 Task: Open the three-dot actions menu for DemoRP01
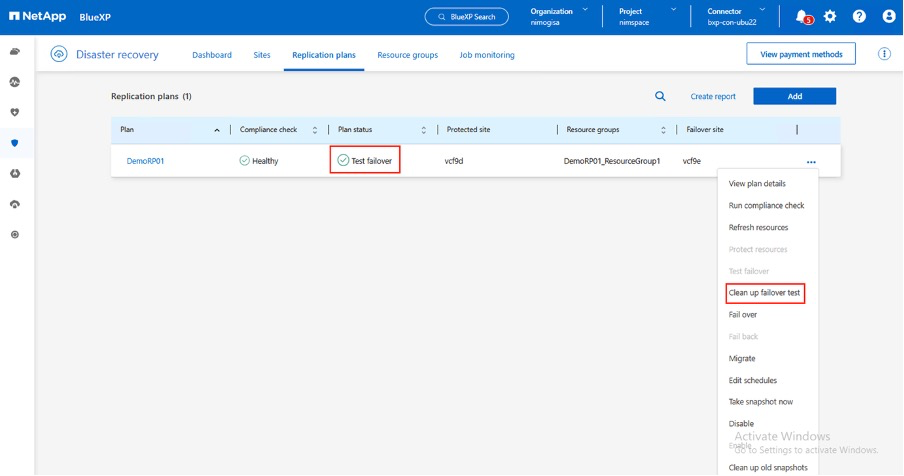pyautogui.click(x=810, y=161)
